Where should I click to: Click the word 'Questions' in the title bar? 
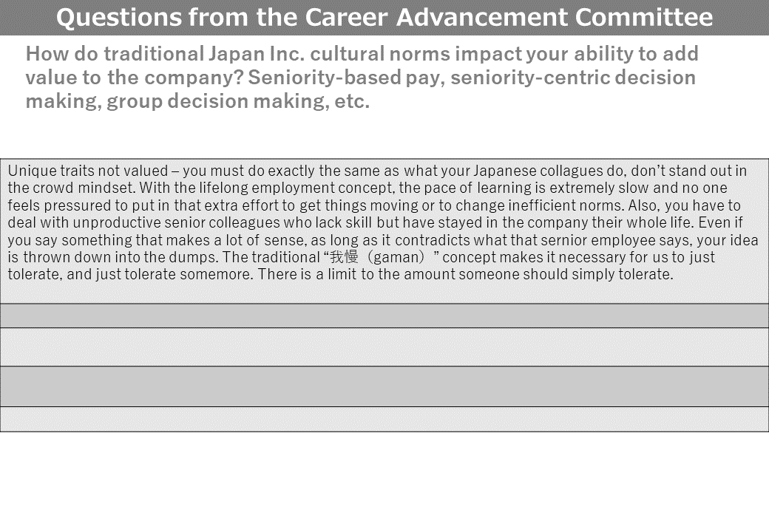tap(119, 18)
